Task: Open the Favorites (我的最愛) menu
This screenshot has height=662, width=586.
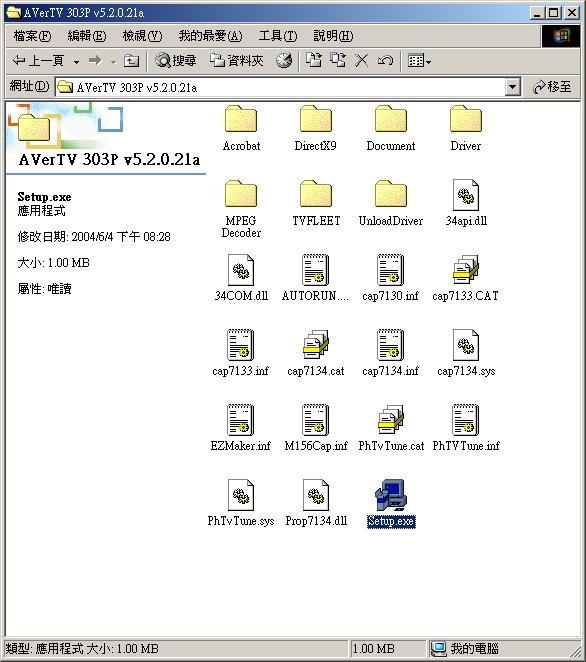Action: click(210, 36)
